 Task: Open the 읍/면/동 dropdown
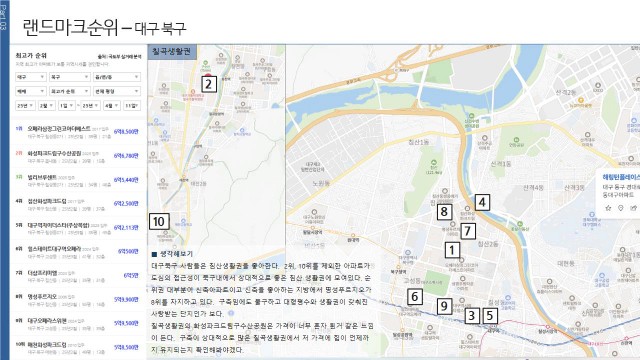(x=117, y=77)
